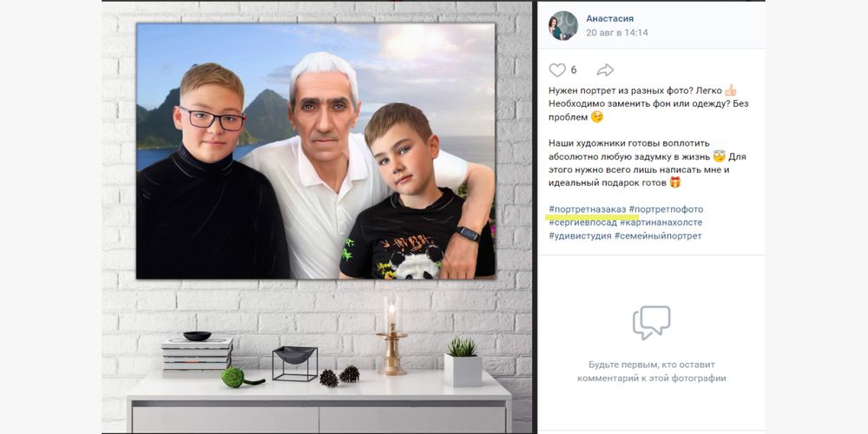Open the hashtag #портретпофото
Screen dimensions: 868x434
point(666,209)
